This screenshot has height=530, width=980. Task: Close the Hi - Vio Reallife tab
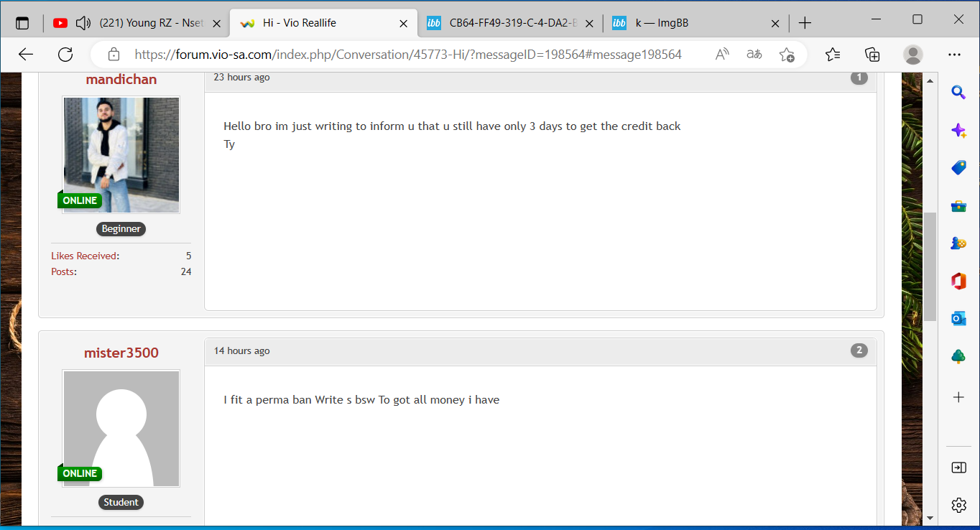[x=403, y=23]
